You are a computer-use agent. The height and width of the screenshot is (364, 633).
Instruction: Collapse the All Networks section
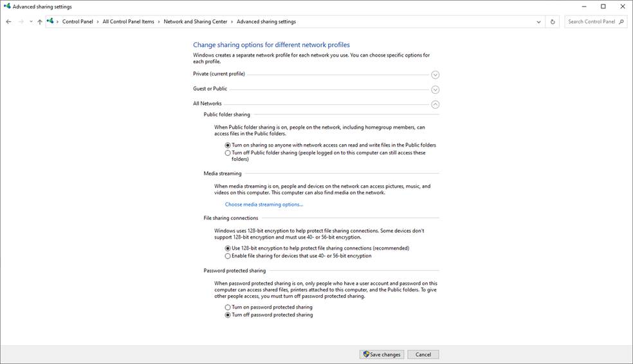tap(435, 105)
